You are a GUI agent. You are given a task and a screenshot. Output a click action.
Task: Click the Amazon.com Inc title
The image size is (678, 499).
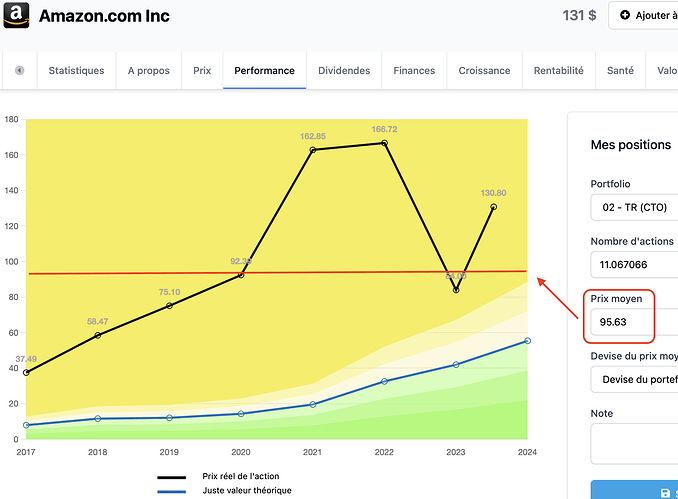point(104,16)
